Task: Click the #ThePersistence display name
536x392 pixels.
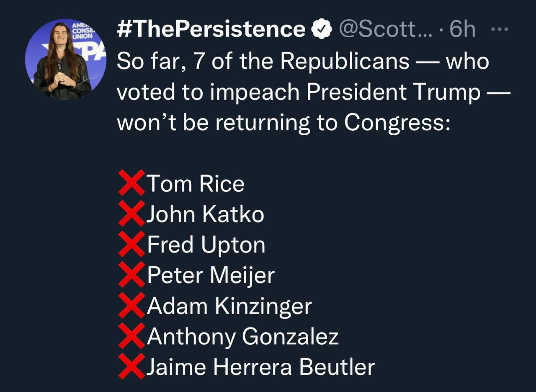Action: (x=211, y=29)
